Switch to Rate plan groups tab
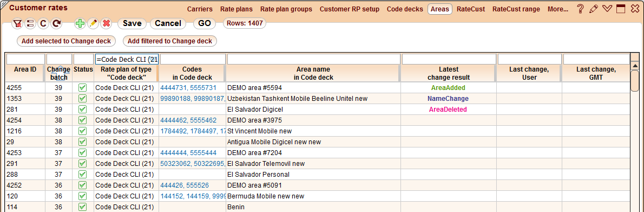The height and width of the screenshot is (212, 644). (286, 9)
